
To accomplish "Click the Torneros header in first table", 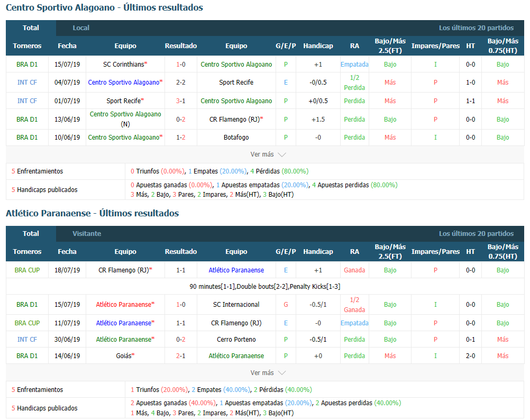I will pyautogui.click(x=27, y=46).
